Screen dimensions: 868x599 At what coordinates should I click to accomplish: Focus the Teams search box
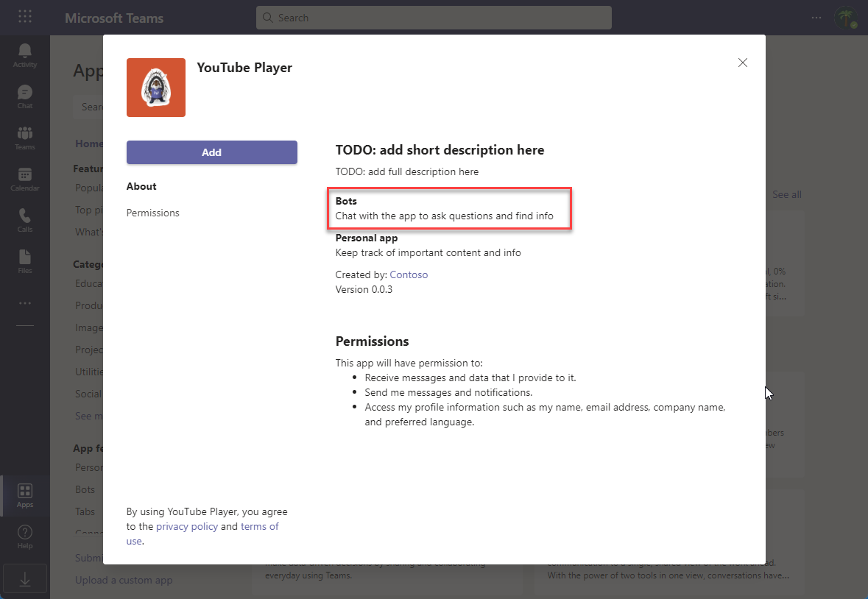(434, 18)
